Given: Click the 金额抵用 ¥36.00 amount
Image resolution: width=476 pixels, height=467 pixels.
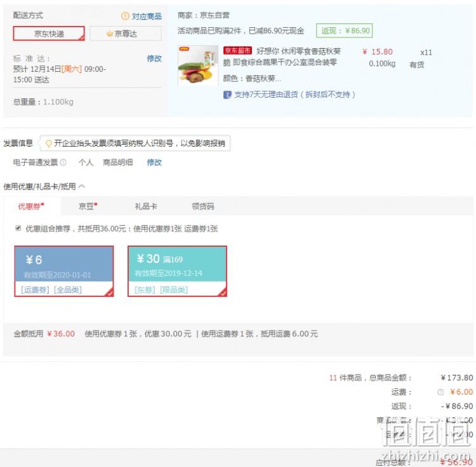Looking at the screenshot, I should tap(61, 334).
